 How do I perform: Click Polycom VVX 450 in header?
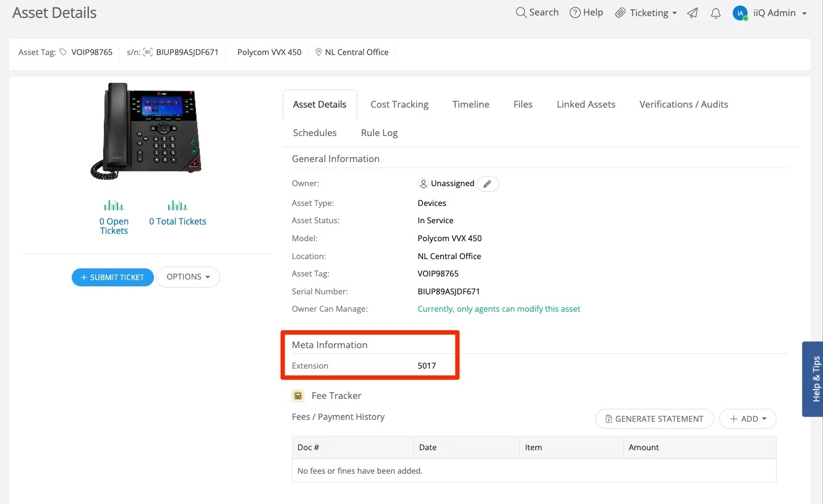coord(270,53)
